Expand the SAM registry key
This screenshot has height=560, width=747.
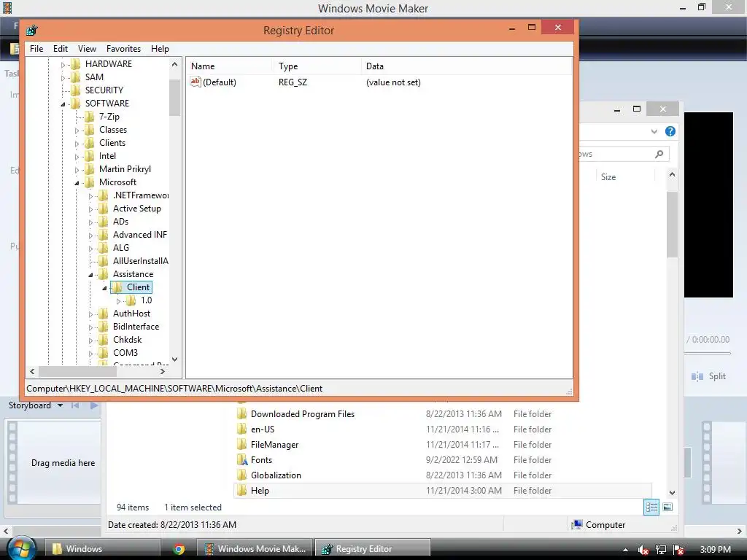tap(63, 77)
